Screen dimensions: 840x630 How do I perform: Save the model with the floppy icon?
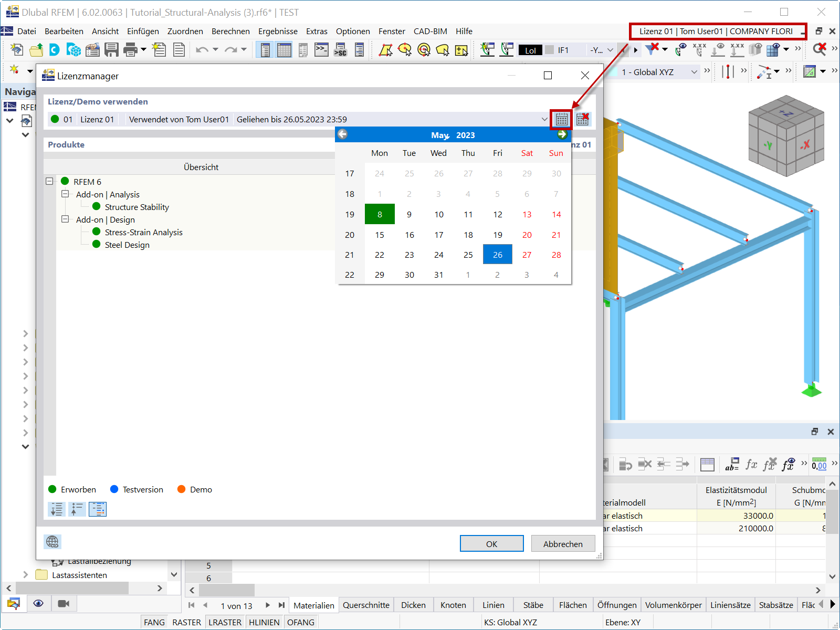point(111,50)
